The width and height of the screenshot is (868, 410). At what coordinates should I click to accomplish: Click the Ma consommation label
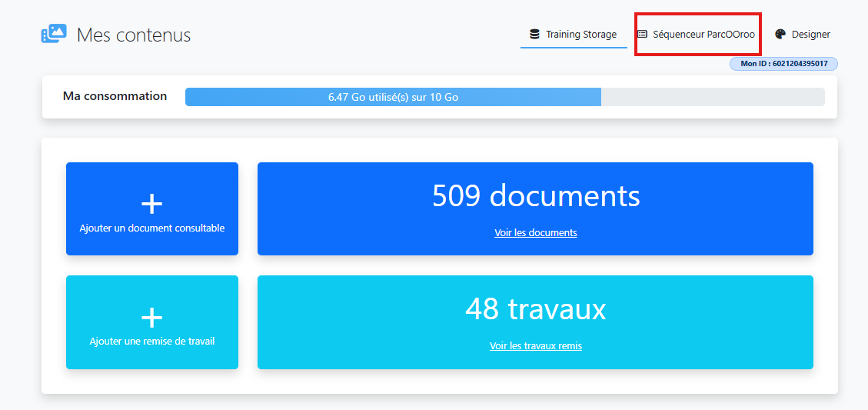115,96
